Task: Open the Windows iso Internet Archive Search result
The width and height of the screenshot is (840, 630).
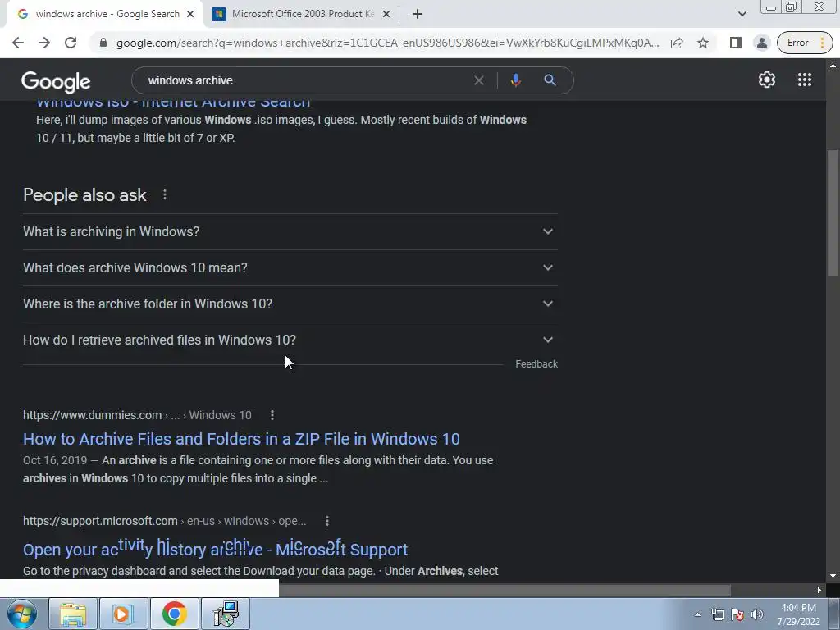Action: (x=173, y=103)
